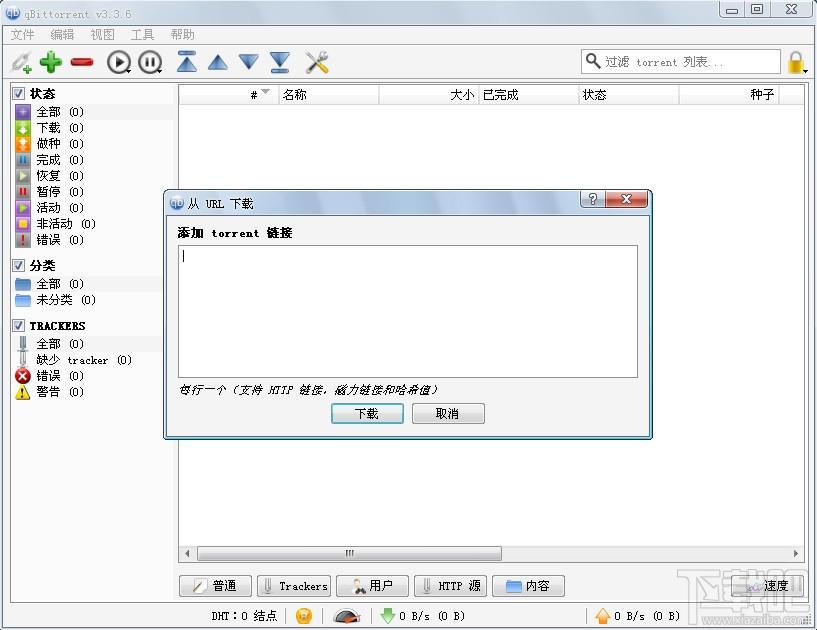Open the 文件 menu
This screenshot has height=630, width=817.
click(x=22, y=34)
